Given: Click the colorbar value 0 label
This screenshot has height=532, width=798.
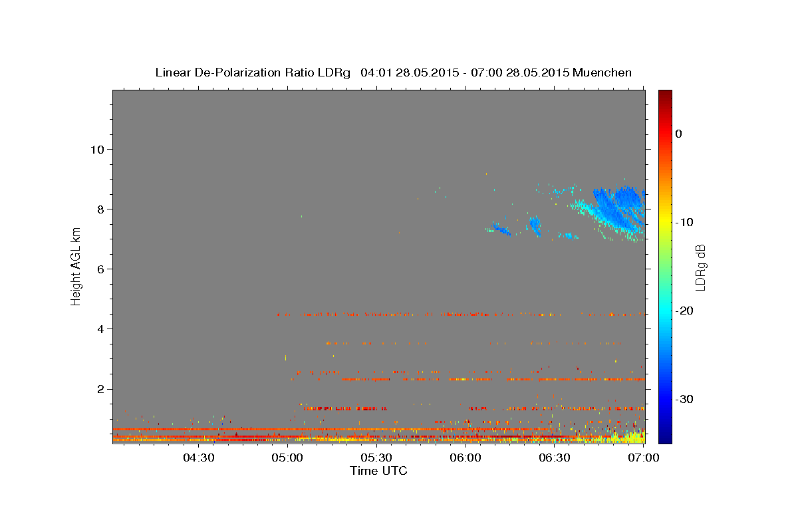Looking at the screenshot, I should (678, 134).
